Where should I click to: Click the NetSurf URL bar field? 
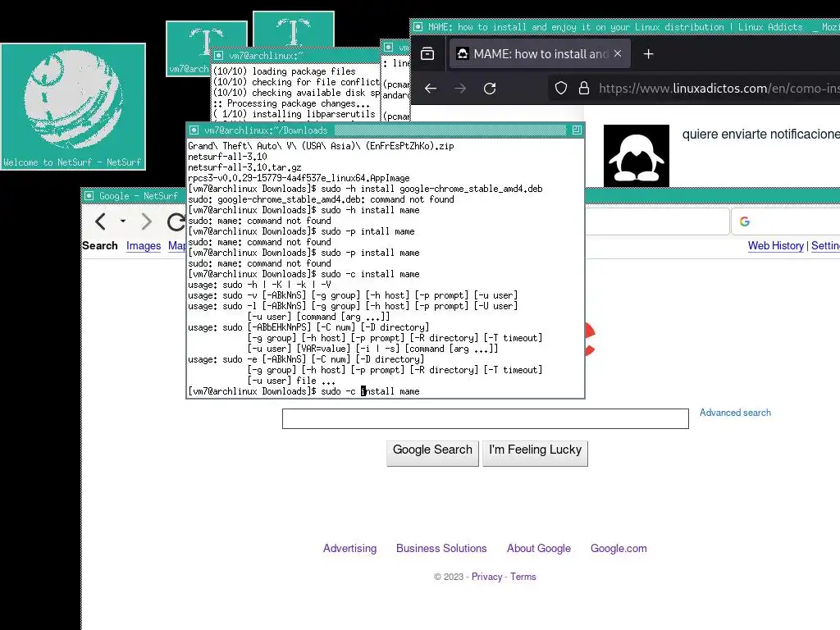(657, 221)
